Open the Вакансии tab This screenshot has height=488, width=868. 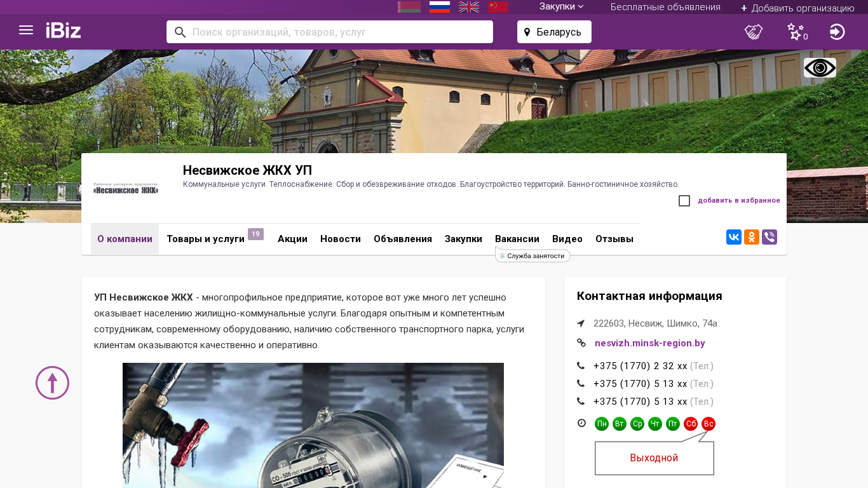[x=517, y=239]
